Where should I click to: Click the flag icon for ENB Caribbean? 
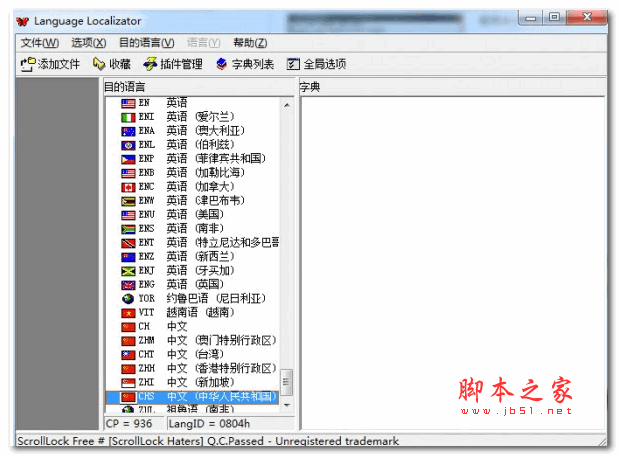click(128, 173)
